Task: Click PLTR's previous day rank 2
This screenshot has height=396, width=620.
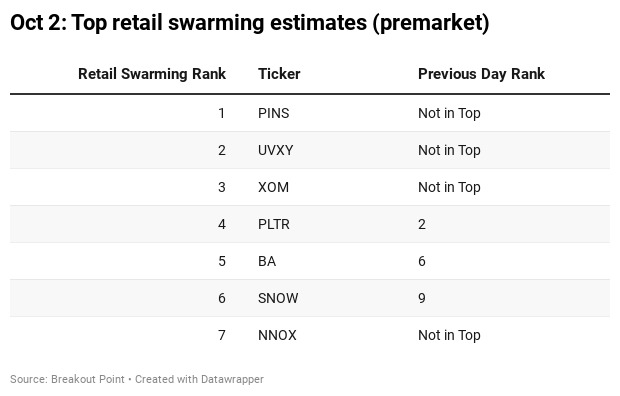Action: click(x=422, y=224)
